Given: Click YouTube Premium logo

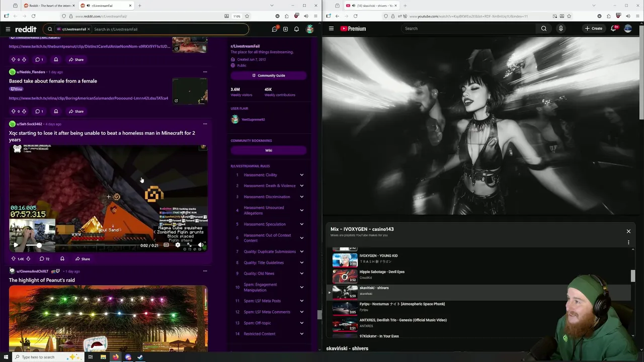Looking at the screenshot, I should tap(353, 29).
